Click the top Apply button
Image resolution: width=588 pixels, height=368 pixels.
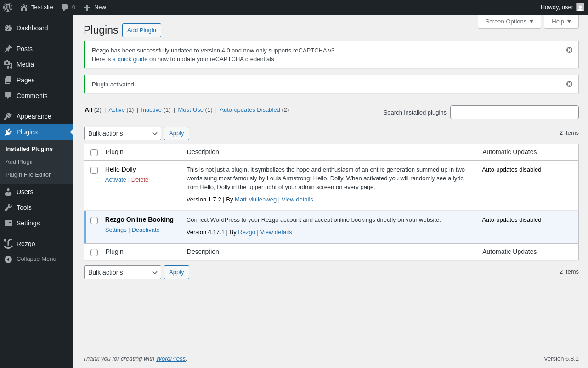coord(176,133)
